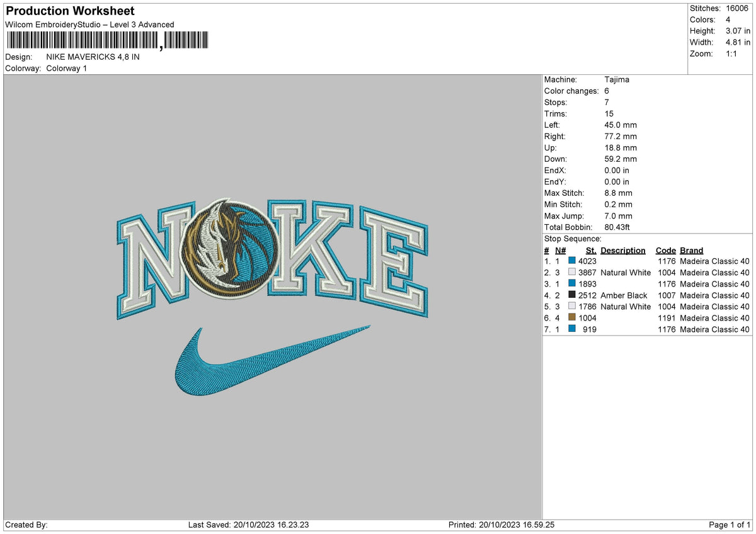This screenshot has height=534, width=756.
Task: Click code 1007 in stop row 4
Action: click(667, 295)
